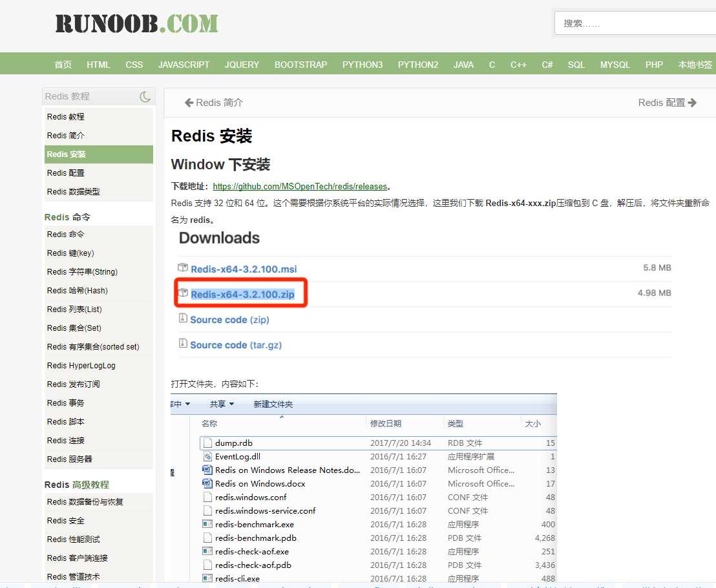Open PYTHON3 in the navigation bar

(x=363, y=65)
